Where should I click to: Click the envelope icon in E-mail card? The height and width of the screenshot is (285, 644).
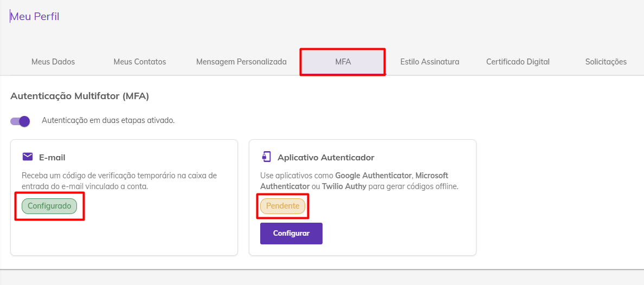pyautogui.click(x=28, y=157)
